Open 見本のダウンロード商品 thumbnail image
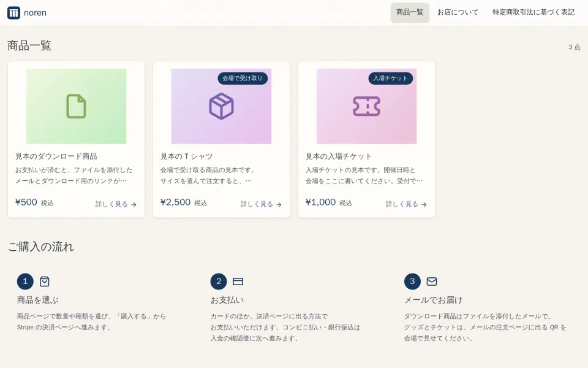 76,106
